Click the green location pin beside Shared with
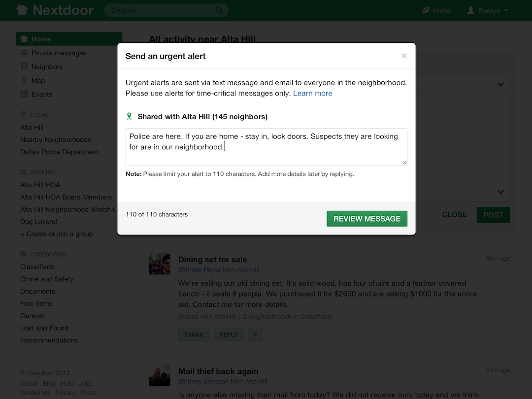This screenshot has width=532, height=399. tap(129, 117)
